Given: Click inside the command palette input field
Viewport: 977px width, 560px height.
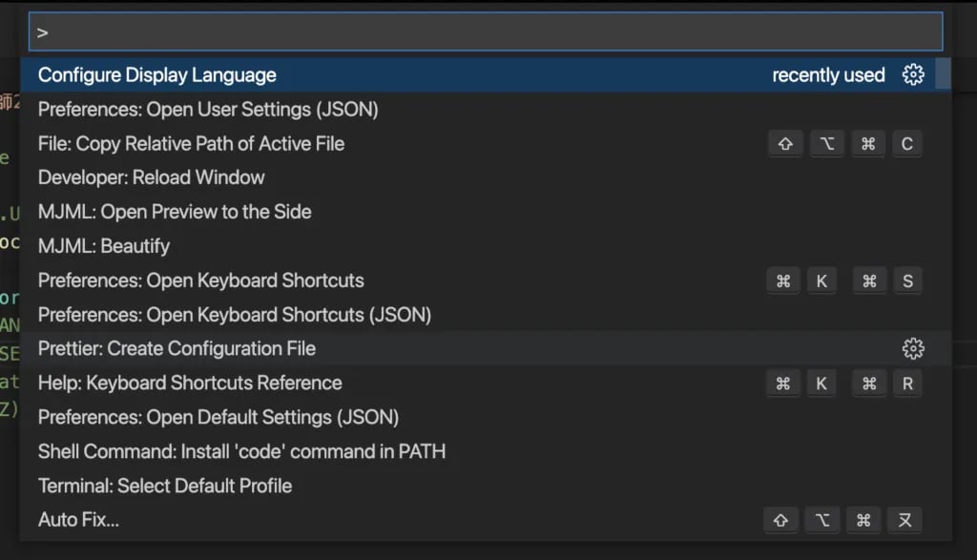Looking at the screenshot, I should tap(486, 31).
